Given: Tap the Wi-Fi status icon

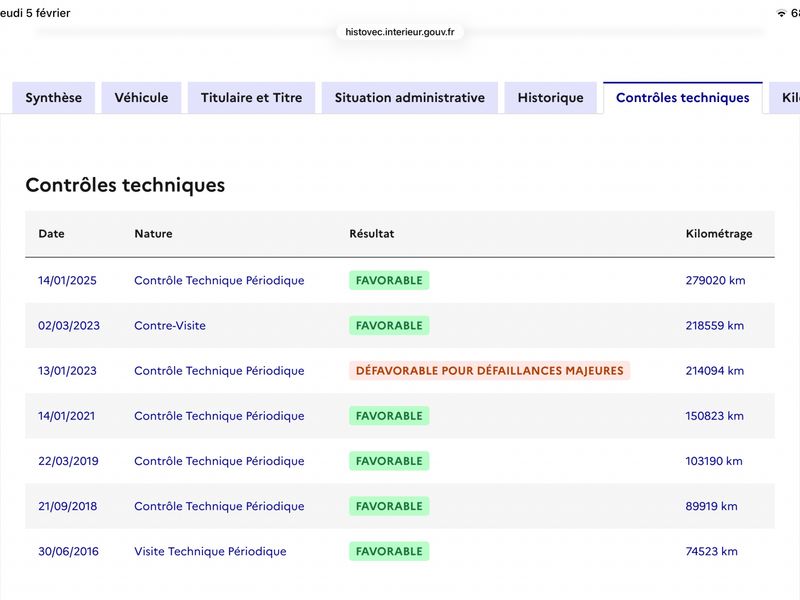Looking at the screenshot, I should [780, 13].
